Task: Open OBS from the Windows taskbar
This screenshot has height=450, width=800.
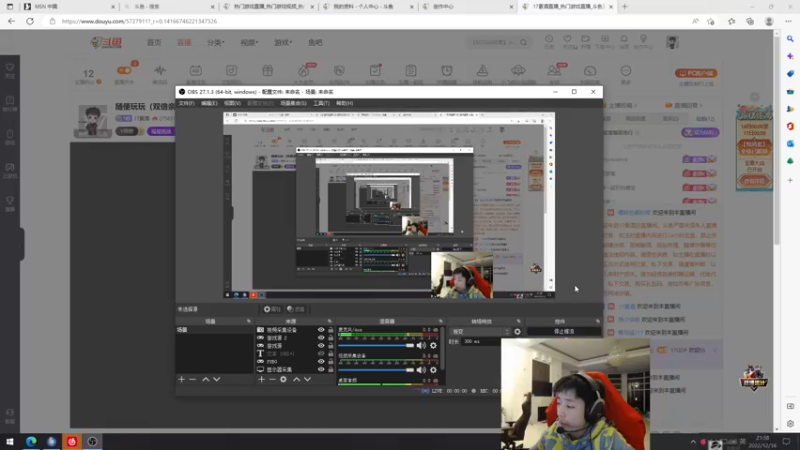Action: (x=92, y=441)
